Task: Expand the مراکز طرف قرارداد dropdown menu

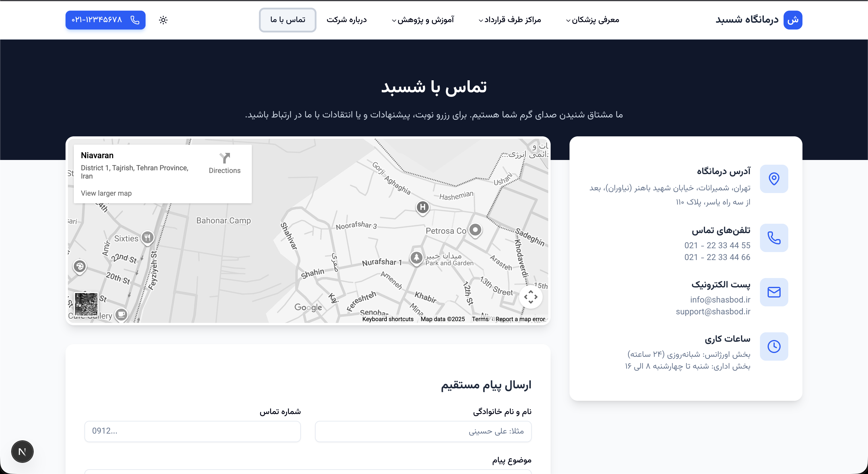Action: tap(510, 20)
